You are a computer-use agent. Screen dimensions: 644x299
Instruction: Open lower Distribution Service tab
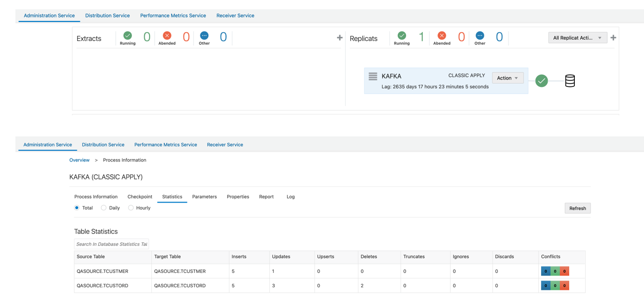click(103, 145)
